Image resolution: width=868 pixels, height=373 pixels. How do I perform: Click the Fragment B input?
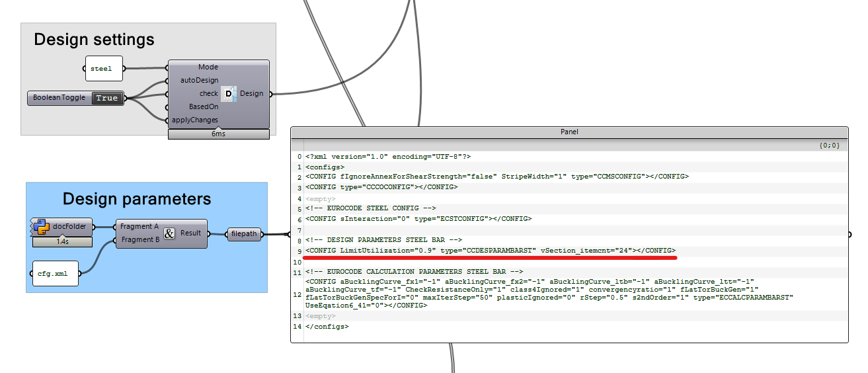point(139,240)
